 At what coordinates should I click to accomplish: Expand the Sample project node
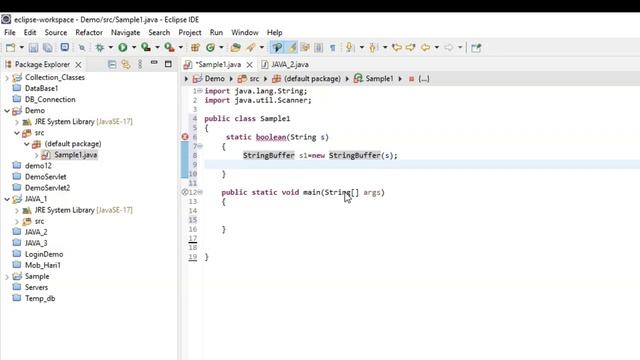click(7, 277)
